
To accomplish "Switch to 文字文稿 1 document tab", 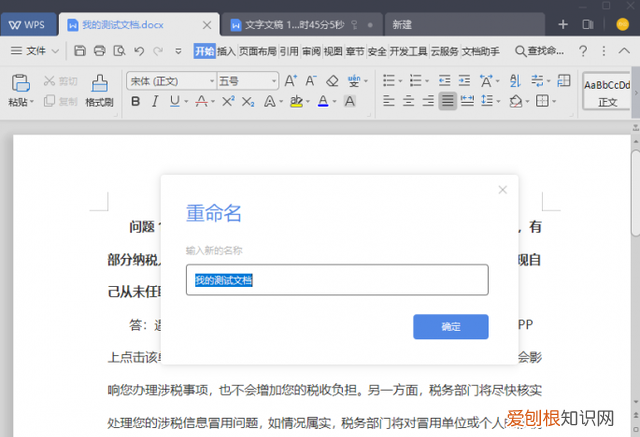I will [x=302, y=24].
